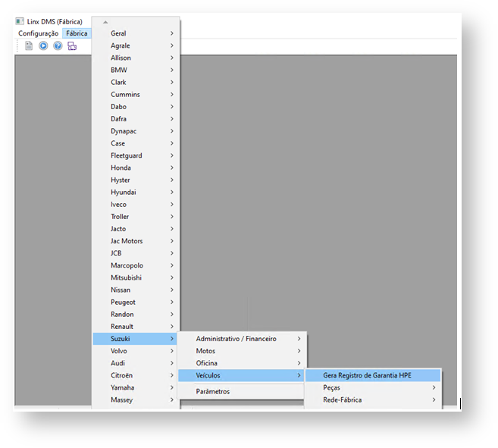Expand the chevron beside Honda
Screen dimensions: 498x448
tap(172, 168)
